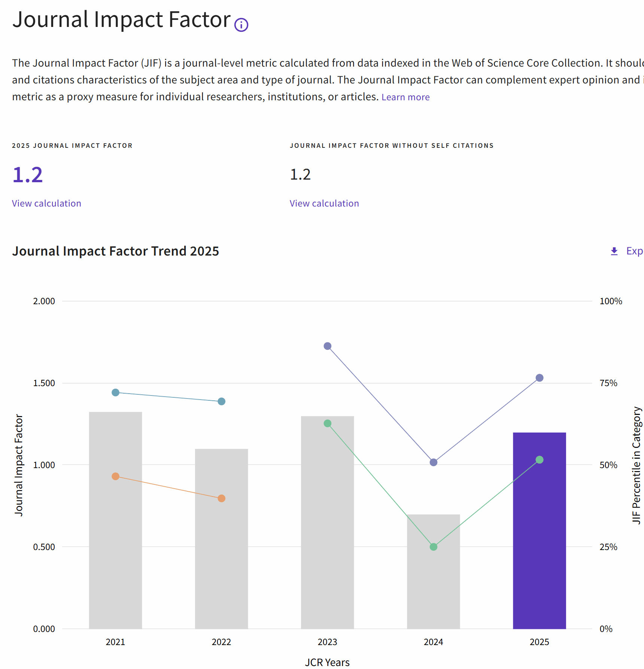Click the orange data point for 2021
This screenshot has height=669, width=644.
[115, 476]
